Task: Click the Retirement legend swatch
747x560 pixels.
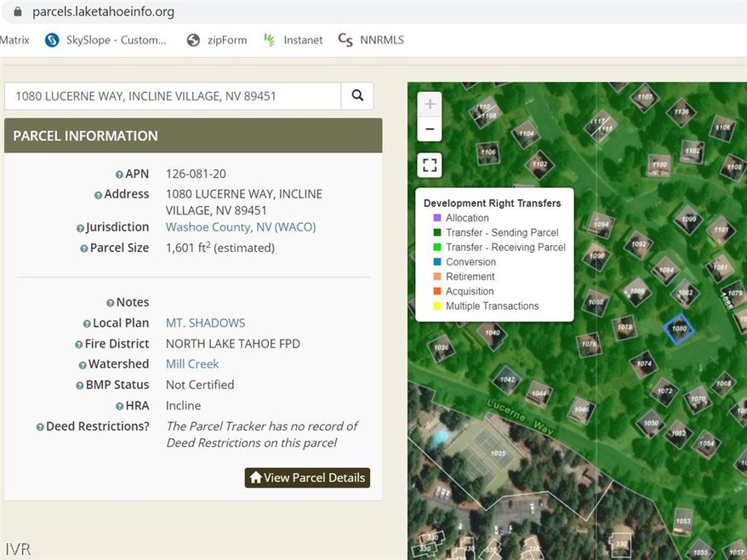Action: 436,277
